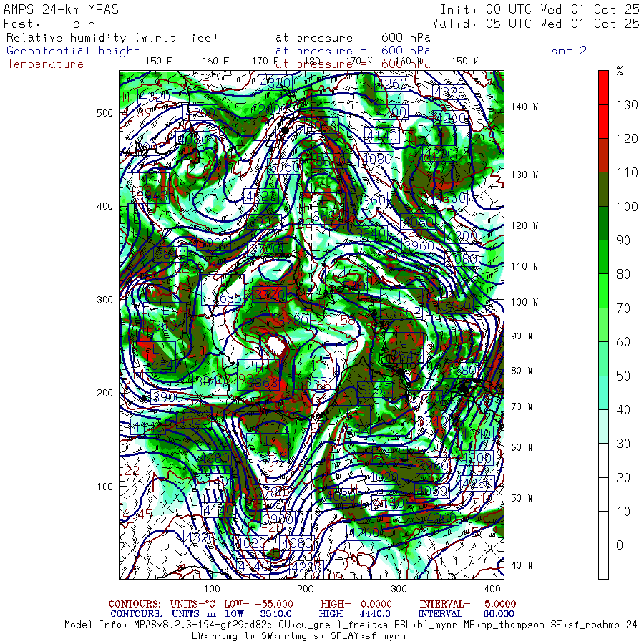The image size is (644, 644).
Task: Click the 90 W longitude label
Action: pos(522,336)
